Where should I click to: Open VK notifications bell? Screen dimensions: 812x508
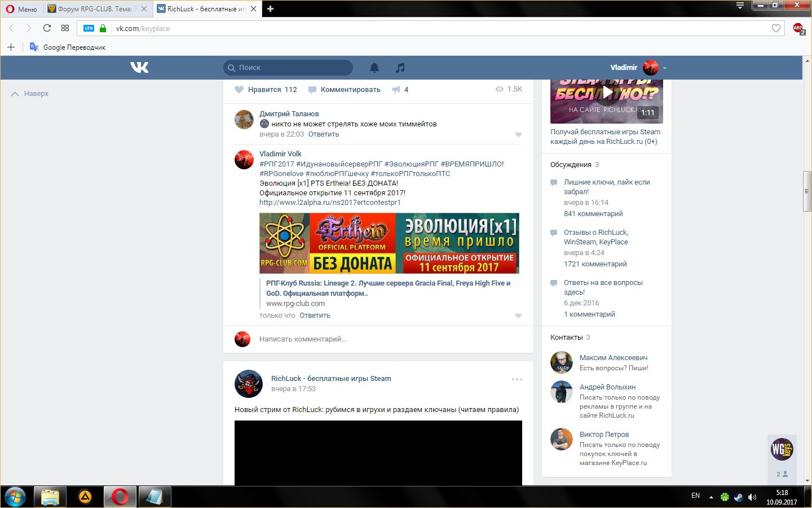click(x=374, y=68)
